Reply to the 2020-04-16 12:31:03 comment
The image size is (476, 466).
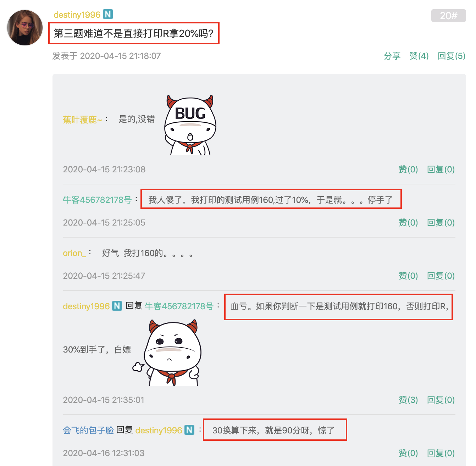[441, 453]
